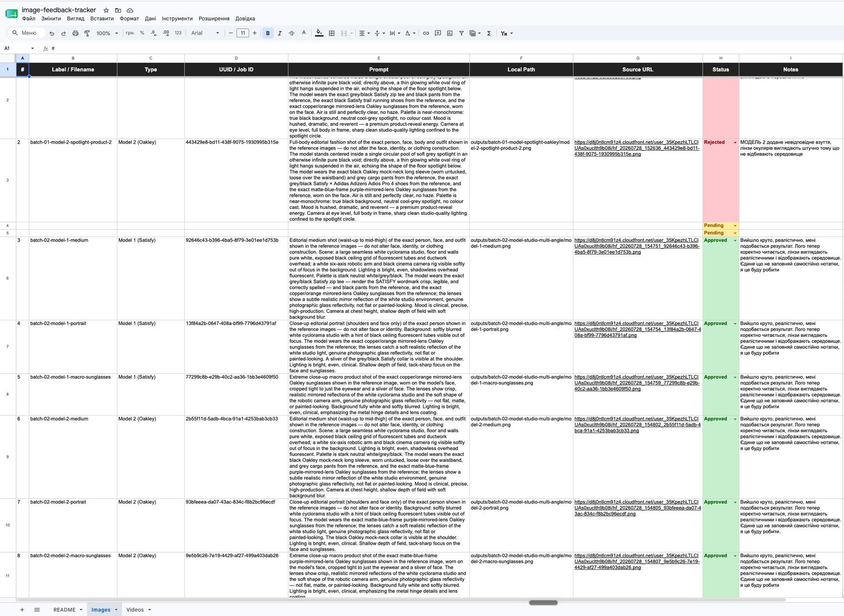Select column E header

[x=379, y=58]
